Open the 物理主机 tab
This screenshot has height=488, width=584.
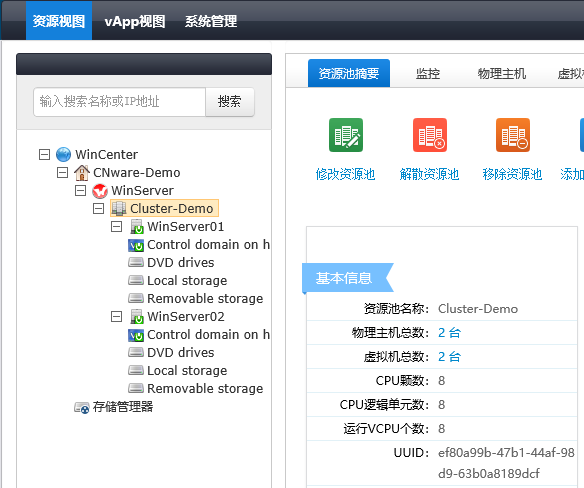pyautogui.click(x=502, y=73)
